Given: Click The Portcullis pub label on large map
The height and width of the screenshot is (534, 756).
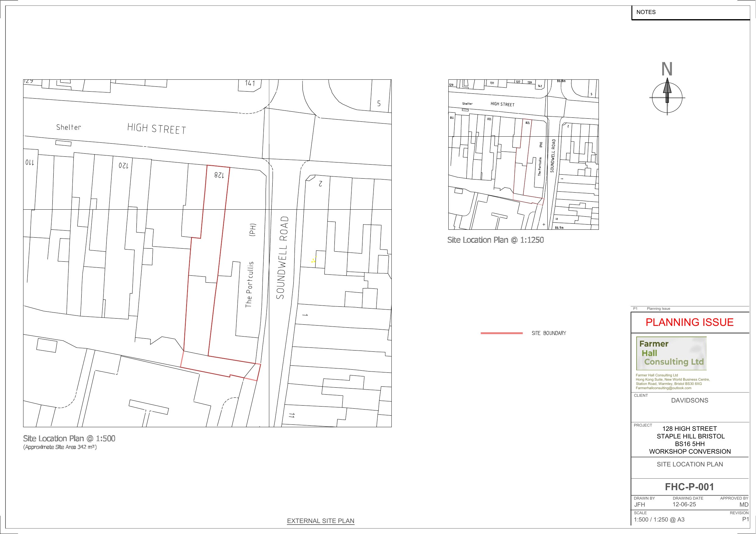Looking at the screenshot, I should (x=249, y=284).
